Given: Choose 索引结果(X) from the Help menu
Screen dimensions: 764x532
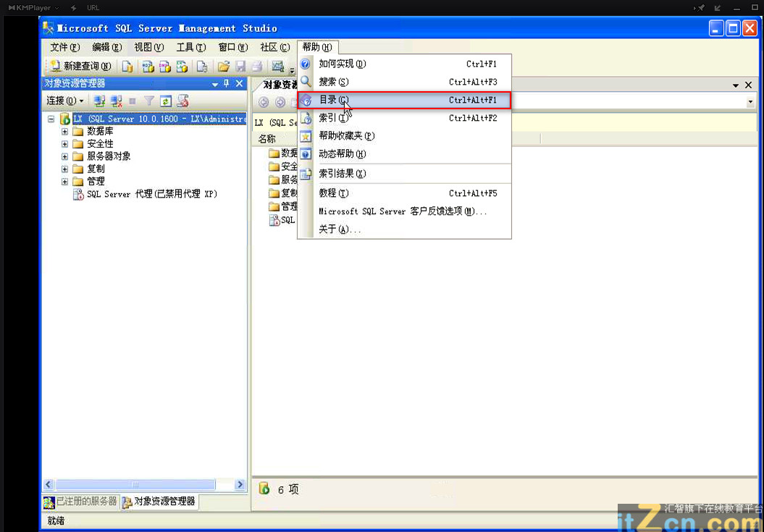Looking at the screenshot, I should pyautogui.click(x=404, y=174).
